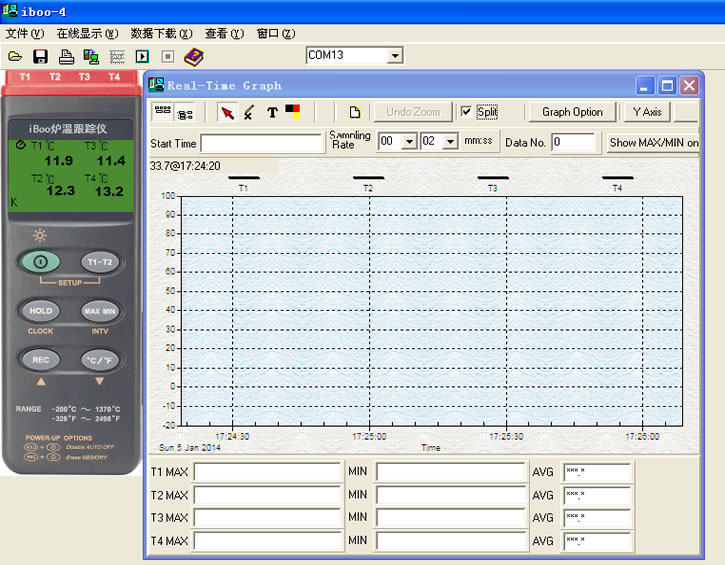Click the new blank page icon
The height and width of the screenshot is (565, 725).
point(354,112)
